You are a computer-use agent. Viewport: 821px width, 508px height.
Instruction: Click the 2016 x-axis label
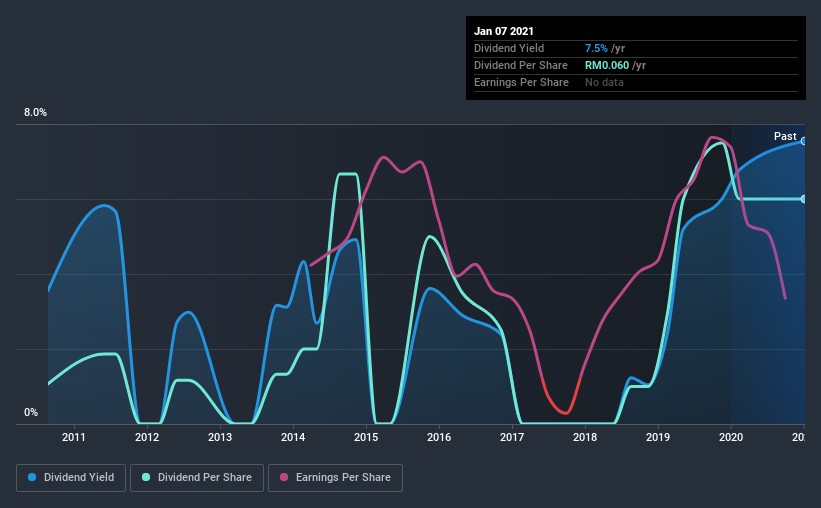pos(439,437)
